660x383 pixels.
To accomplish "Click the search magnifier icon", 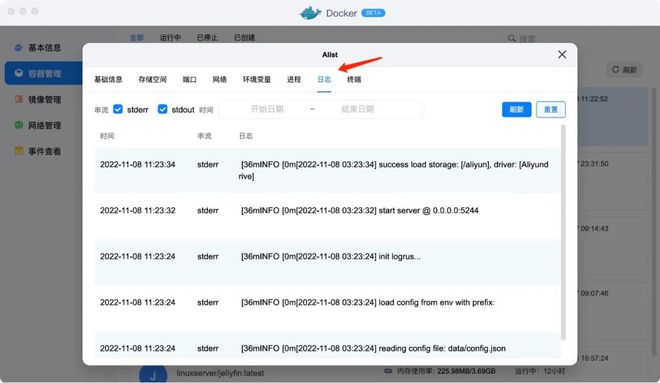I will click(x=511, y=38).
